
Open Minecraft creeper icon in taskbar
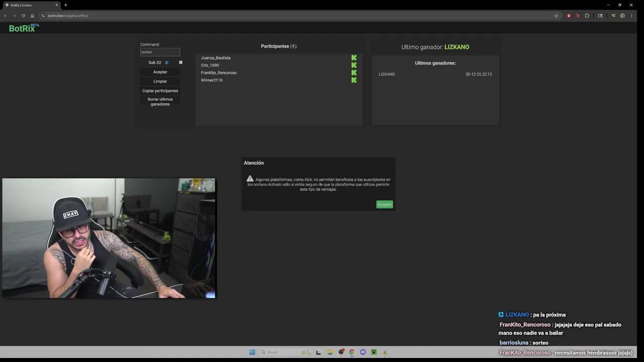click(x=374, y=352)
